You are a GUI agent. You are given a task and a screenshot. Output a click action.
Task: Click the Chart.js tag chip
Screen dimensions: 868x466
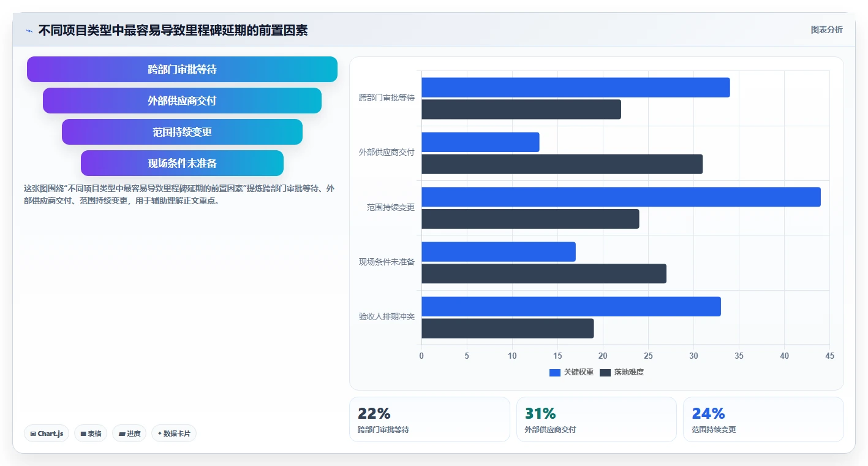(x=47, y=434)
